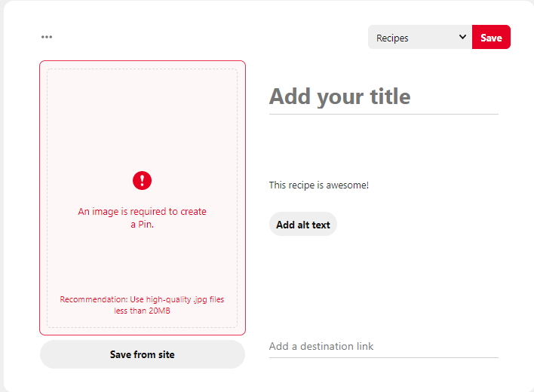Click the description text 'This recipe is awesome!'
This screenshot has width=534, height=392.
[x=319, y=185]
